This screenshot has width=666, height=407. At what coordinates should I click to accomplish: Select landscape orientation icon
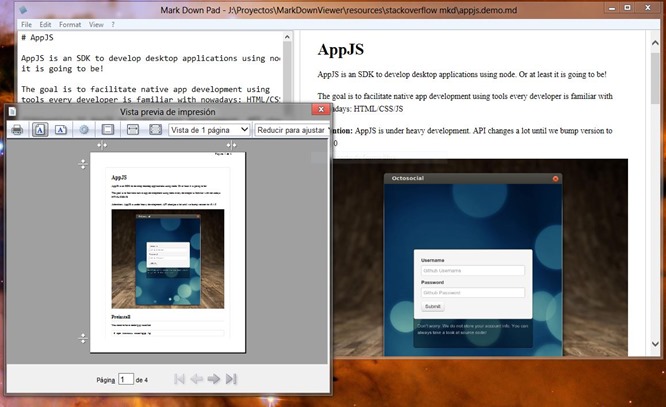click(x=61, y=130)
